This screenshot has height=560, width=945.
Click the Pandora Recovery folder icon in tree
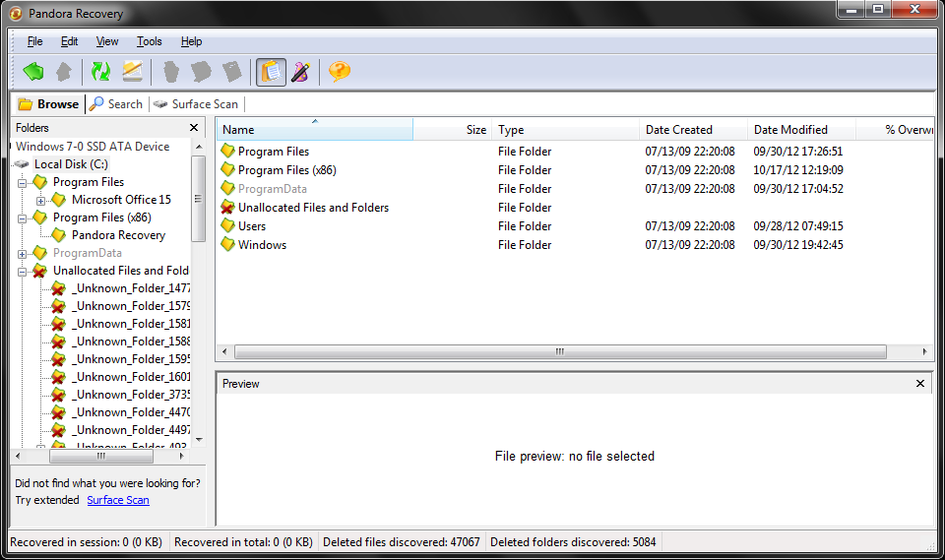59,234
